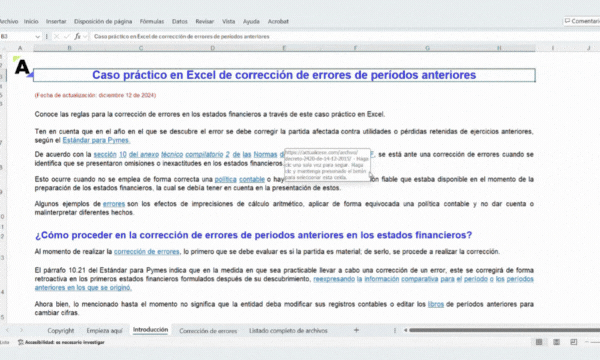Viewport: 600px width, 360px height.
Task: Select the title cell 'Caso práctico en Excel'
Action: [x=284, y=75]
